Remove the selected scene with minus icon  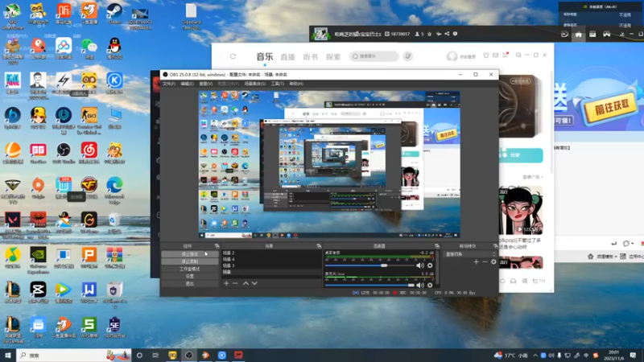point(235,283)
